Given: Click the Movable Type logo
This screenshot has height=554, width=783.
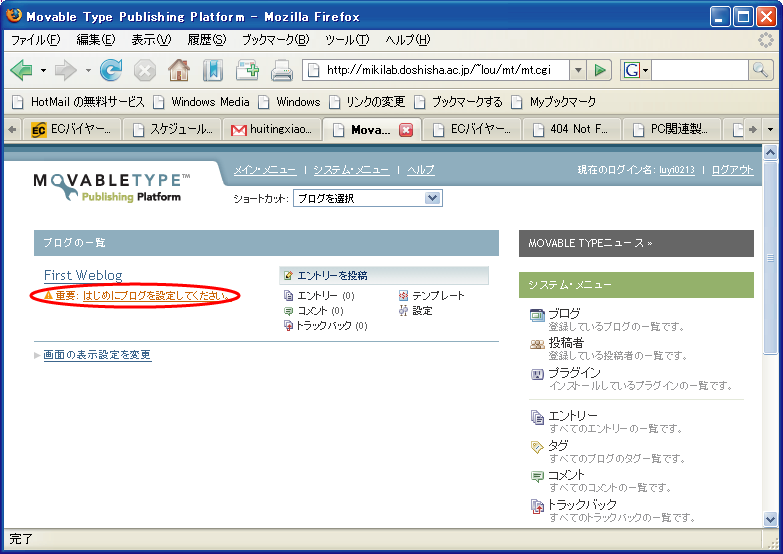Looking at the screenshot, I should [112, 188].
